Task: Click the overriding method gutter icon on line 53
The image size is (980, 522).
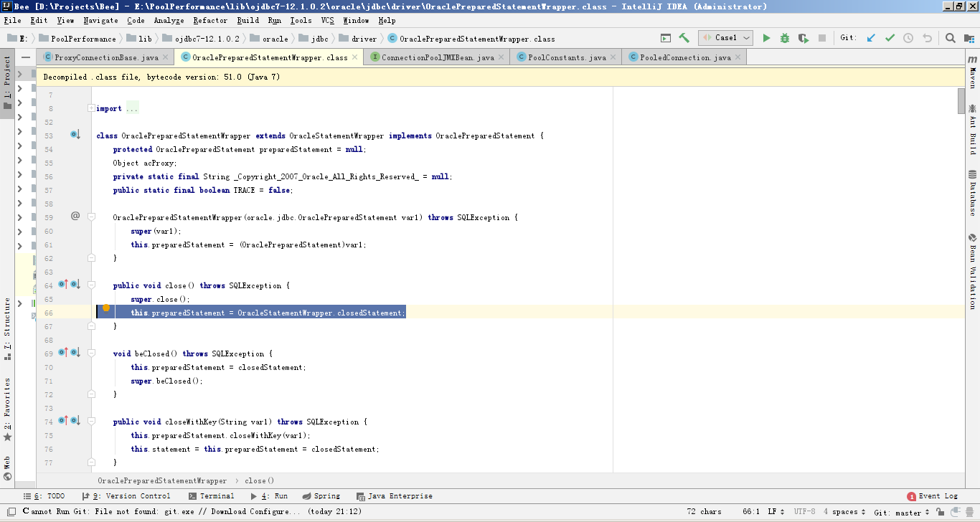Action: point(75,135)
